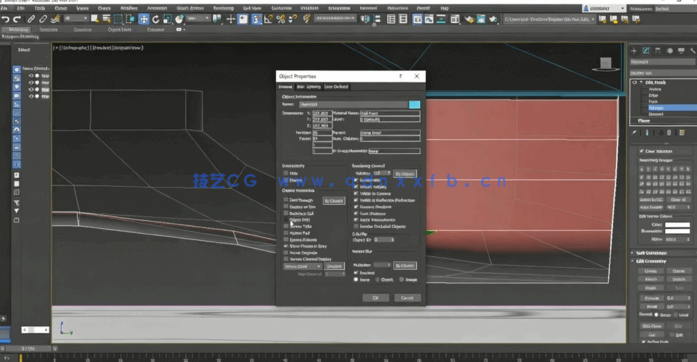Switch to the User Defined tab
The width and height of the screenshot is (697, 362).
[336, 87]
